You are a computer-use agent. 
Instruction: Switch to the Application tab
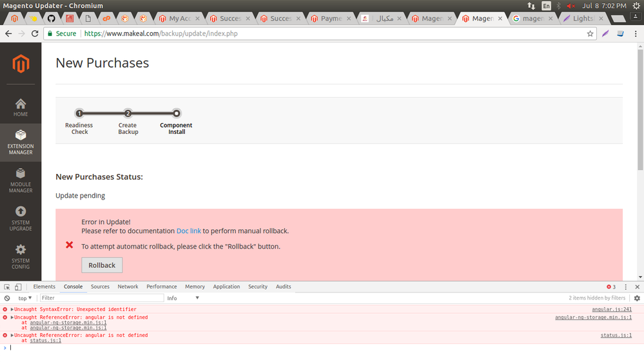(x=226, y=287)
